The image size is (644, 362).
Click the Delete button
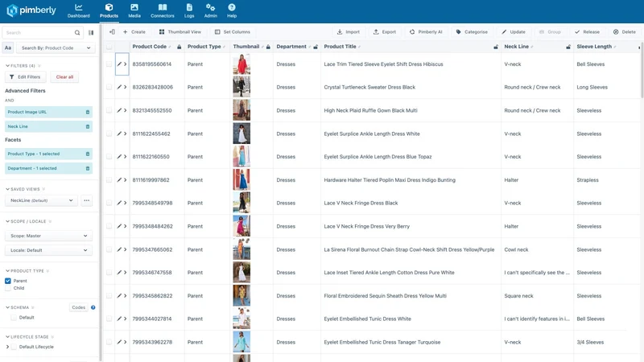(625, 31)
